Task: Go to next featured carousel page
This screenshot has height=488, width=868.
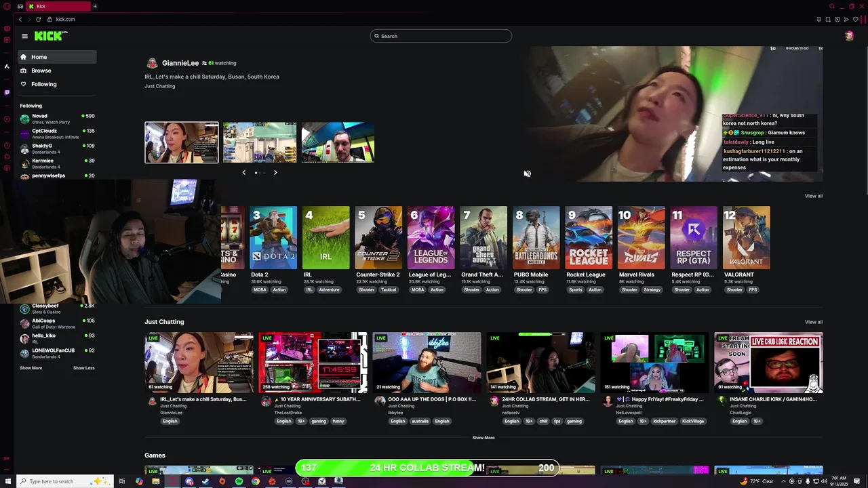Action: [x=275, y=173]
